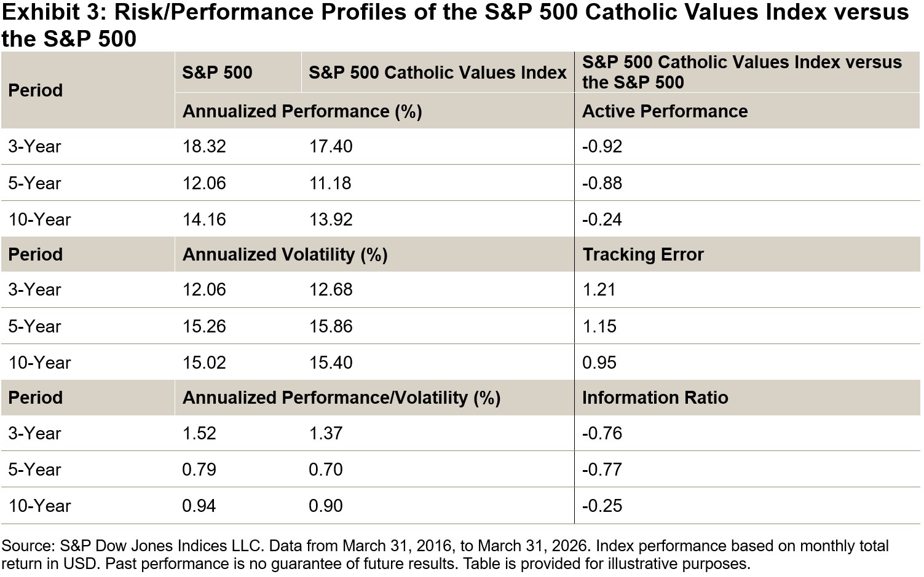924x577 pixels.
Task: Click the Active Performance header cell
Action: pos(665,111)
